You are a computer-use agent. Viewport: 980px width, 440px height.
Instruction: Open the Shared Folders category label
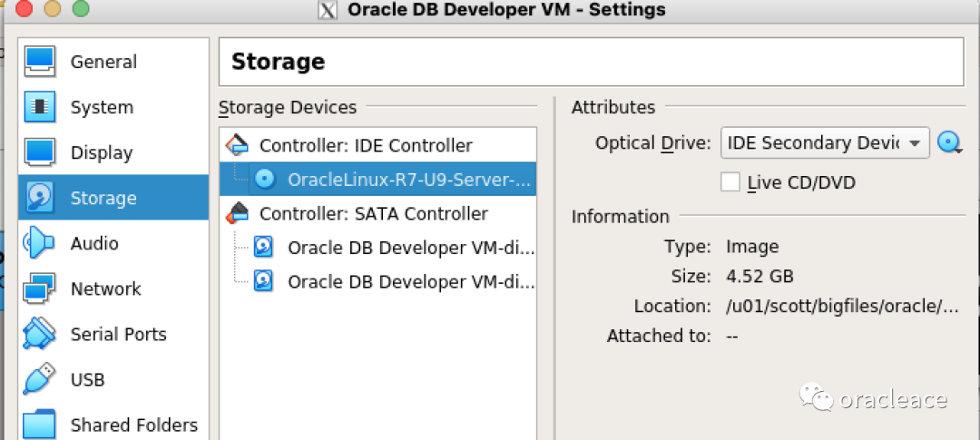click(133, 425)
